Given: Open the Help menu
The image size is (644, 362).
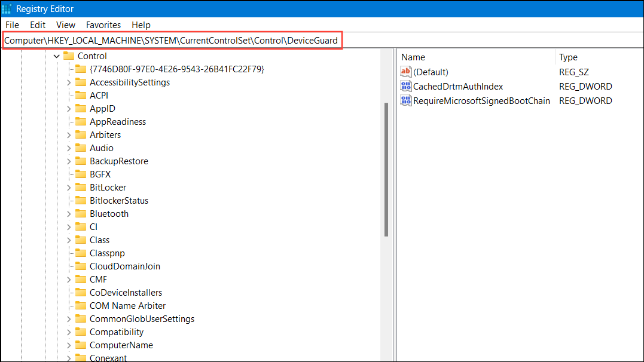Looking at the screenshot, I should tap(141, 25).
